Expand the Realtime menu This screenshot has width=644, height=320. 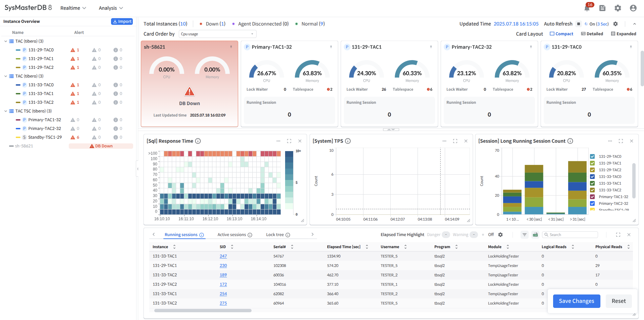point(73,8)
